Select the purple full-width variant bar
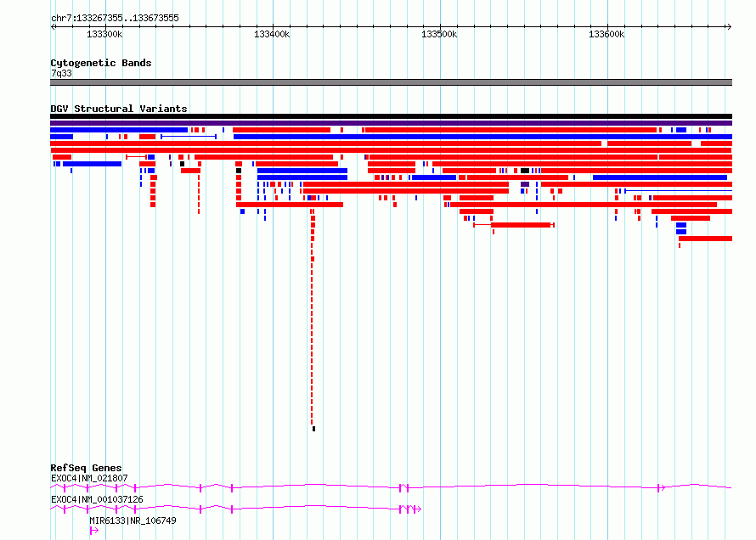756x540 pixels. (x=391, y=123)
